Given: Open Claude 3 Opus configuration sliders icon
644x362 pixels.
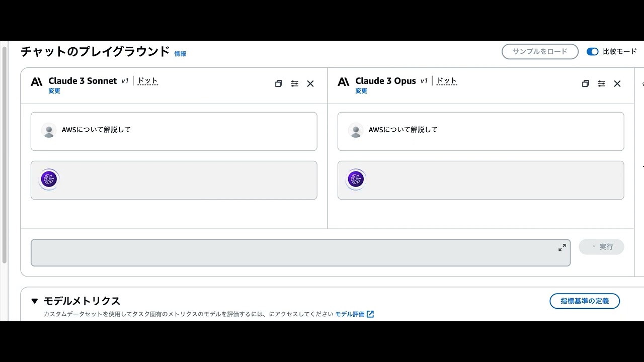Looking at the screenshot, I should point(602,84).
